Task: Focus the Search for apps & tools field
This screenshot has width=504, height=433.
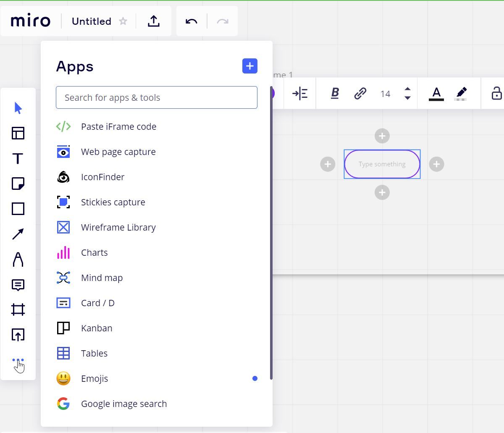Action: [157, 97]
